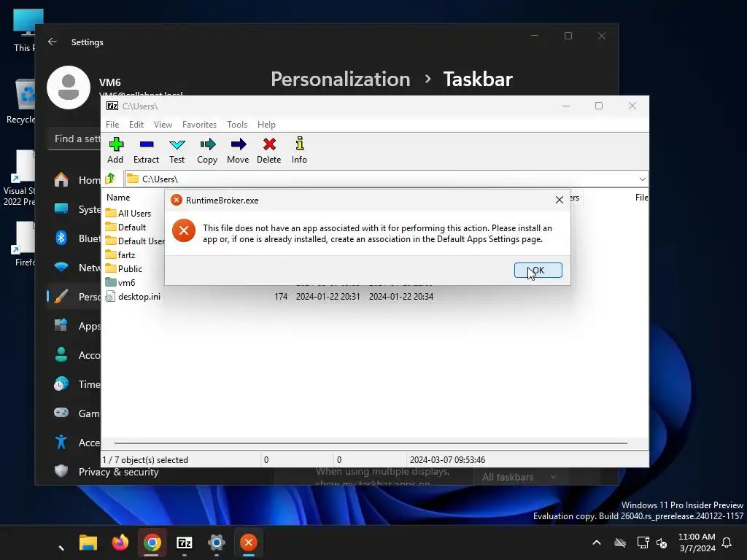The width and height of the screenshot is (747, 560).
Task: Open Gaming icon in Settings sidebar
Action: click(61, 413)
